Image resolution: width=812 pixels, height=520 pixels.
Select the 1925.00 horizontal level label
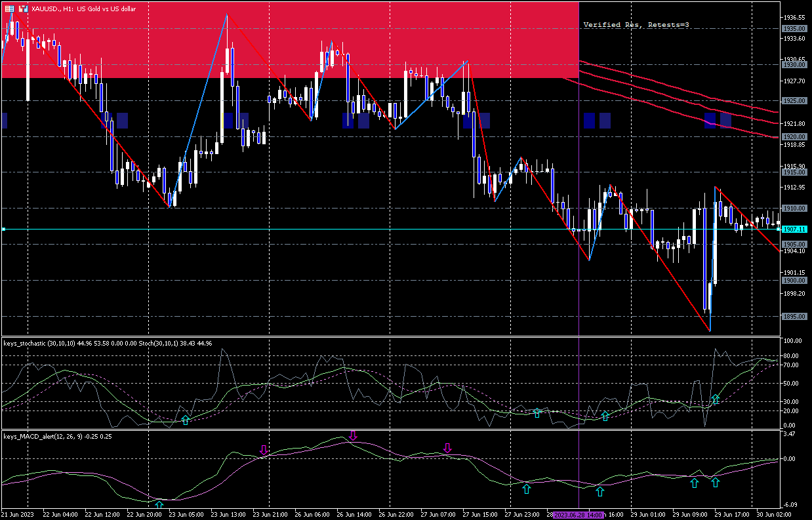794,101
